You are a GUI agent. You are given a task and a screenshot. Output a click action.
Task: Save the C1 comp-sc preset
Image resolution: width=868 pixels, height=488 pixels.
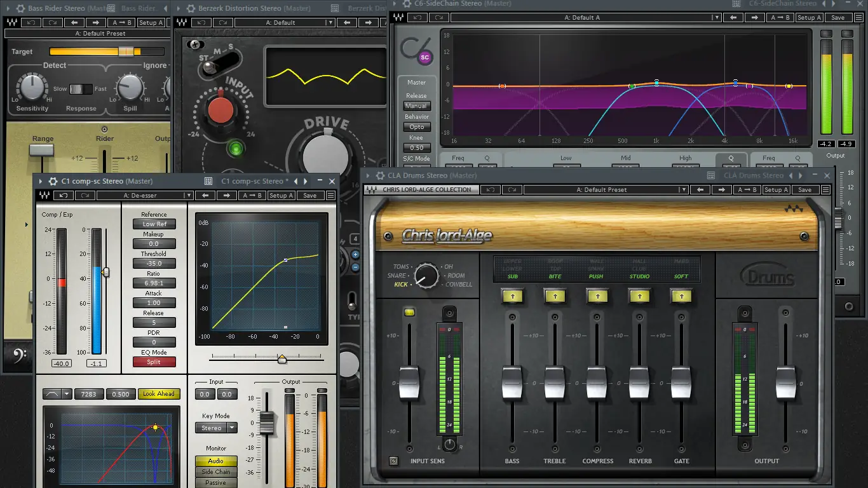(x=310, y=196)
